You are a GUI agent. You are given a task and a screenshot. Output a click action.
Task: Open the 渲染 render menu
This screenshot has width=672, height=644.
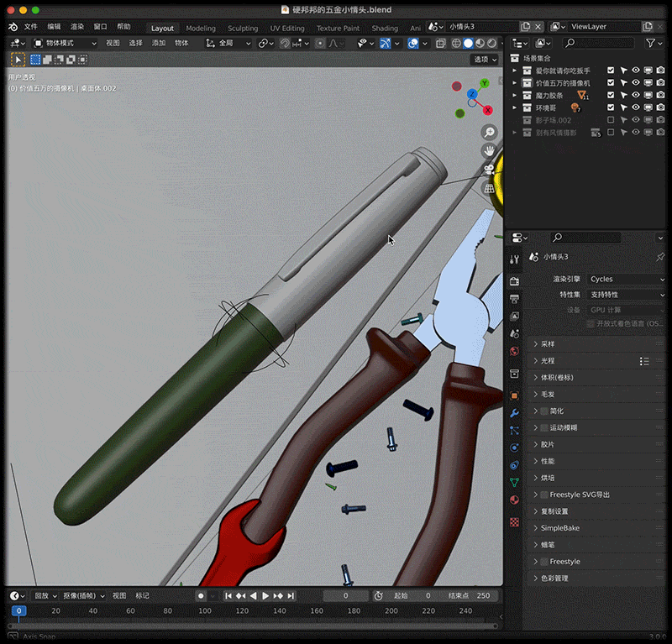77,27
